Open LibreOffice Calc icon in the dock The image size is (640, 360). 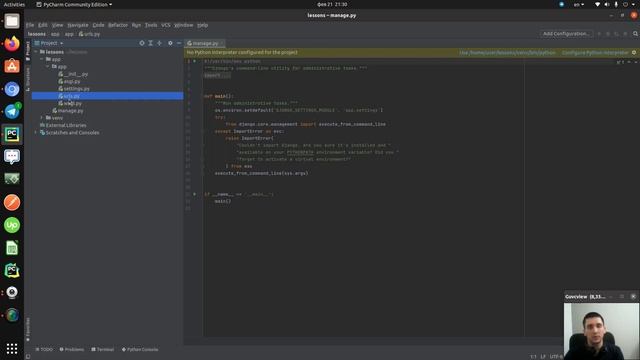12,248
